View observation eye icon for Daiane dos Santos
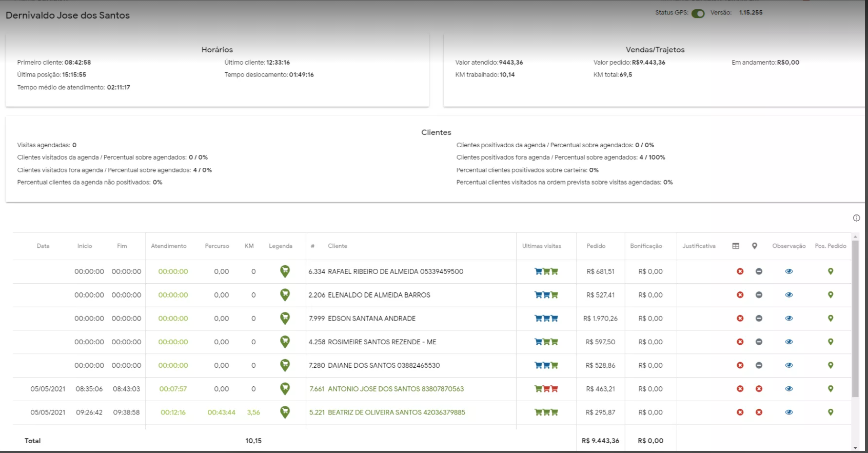868x453 pixels. [789, 366]
